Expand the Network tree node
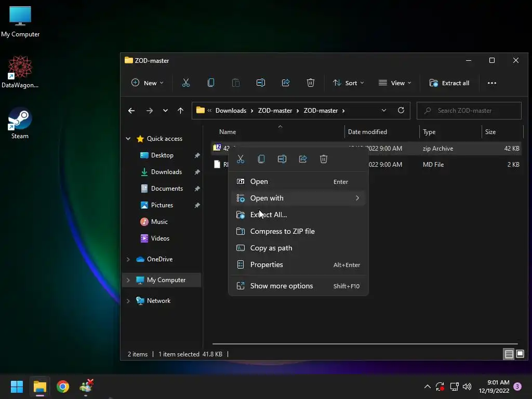 (x=128, y=301)
